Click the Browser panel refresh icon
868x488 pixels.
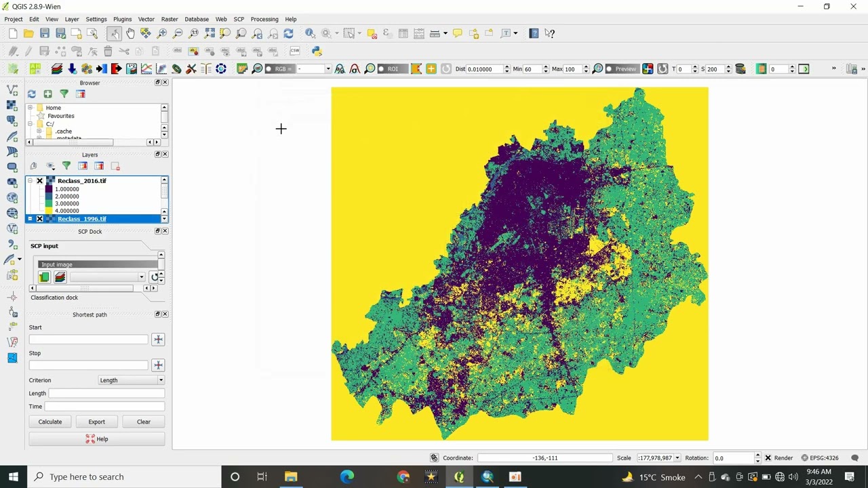coord(31,94)
